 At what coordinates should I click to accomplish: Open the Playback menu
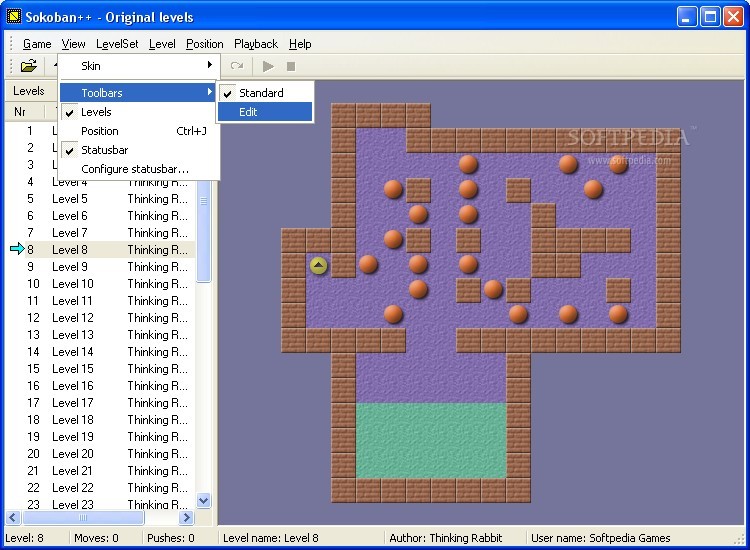click(x=256, y=44)
